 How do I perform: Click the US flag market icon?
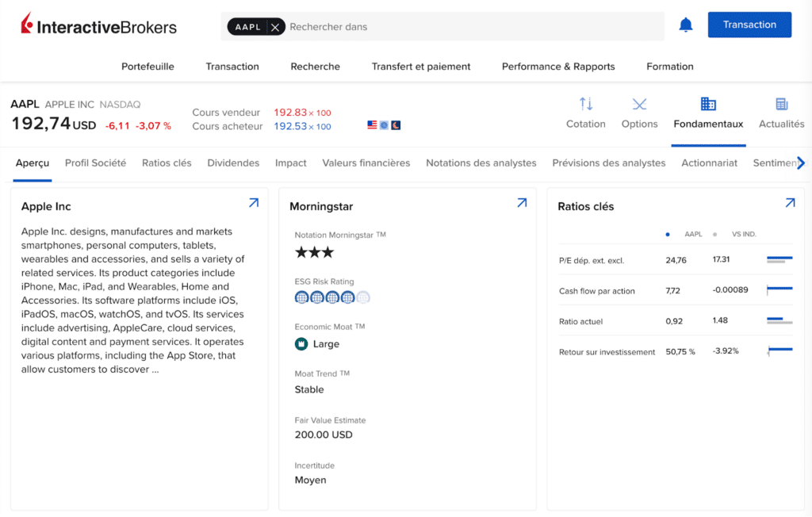tap(372, 124)
